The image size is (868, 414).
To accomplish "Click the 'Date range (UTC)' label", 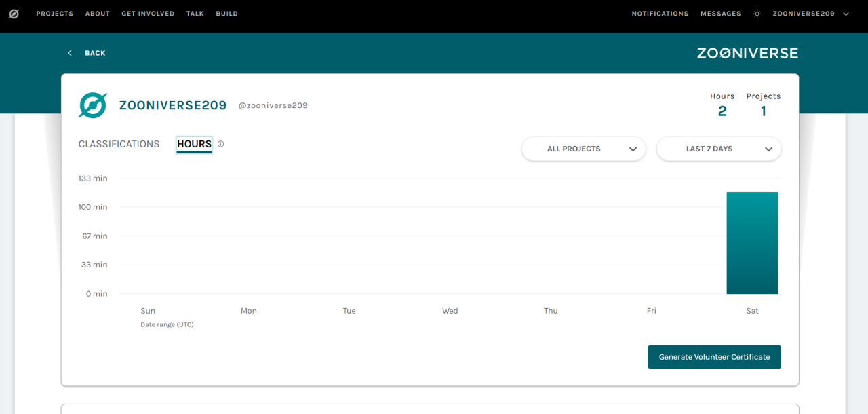I will [x=167, y=324].
